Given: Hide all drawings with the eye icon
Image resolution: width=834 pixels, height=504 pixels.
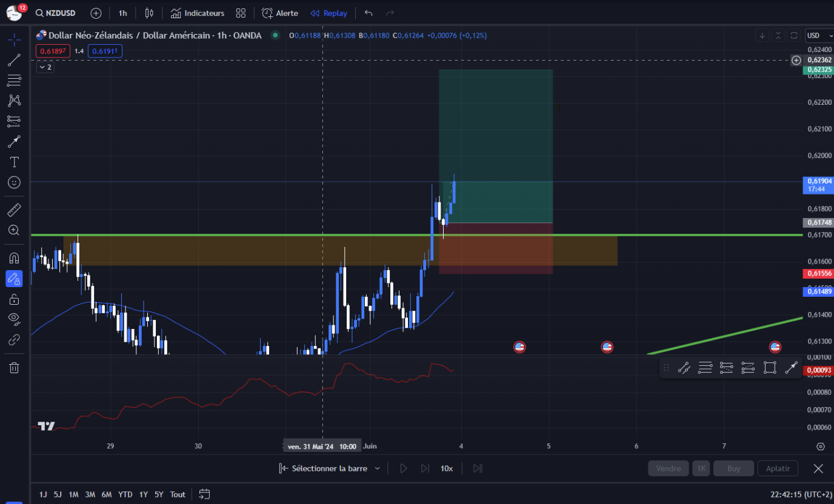Looking at the screenshot, I should [13, 319].
